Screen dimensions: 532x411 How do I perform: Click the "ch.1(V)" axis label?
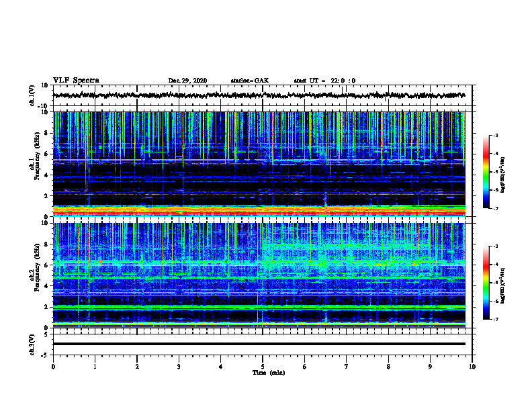(32, 95)
